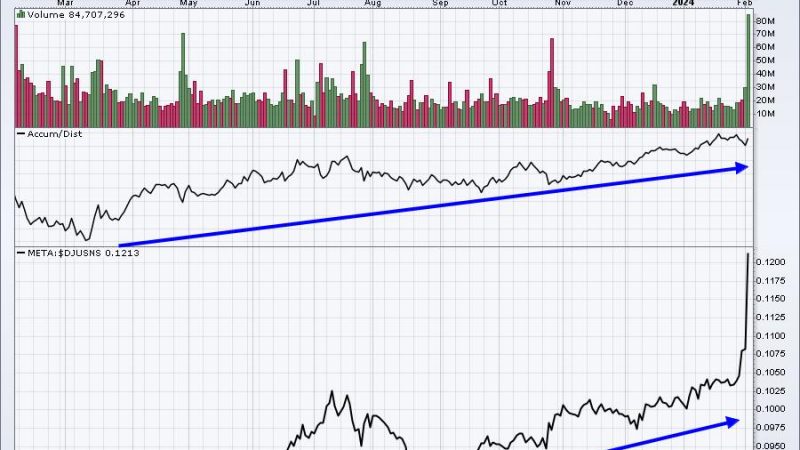Click the Apr month label
The image size is (800, 450).
pos(132,3)
